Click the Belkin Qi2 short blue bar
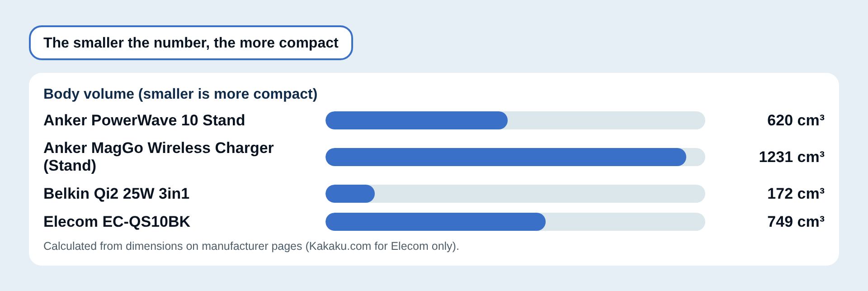Image resolution: width=868 pixels, height=291 pixels. (x=350, y=194)
